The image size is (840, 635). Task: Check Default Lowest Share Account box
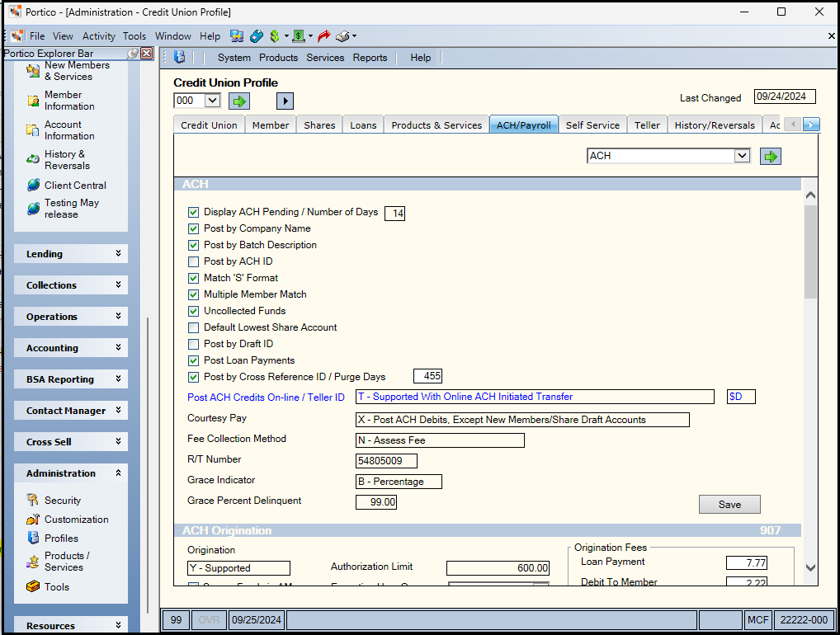pyautogui.click(x=193, y=327)
